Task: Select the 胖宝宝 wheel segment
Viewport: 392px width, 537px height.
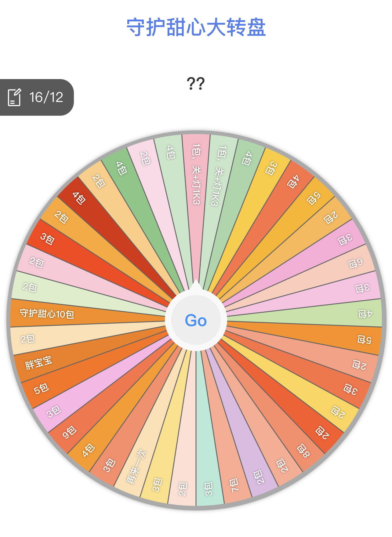Action: coord(39,362)
